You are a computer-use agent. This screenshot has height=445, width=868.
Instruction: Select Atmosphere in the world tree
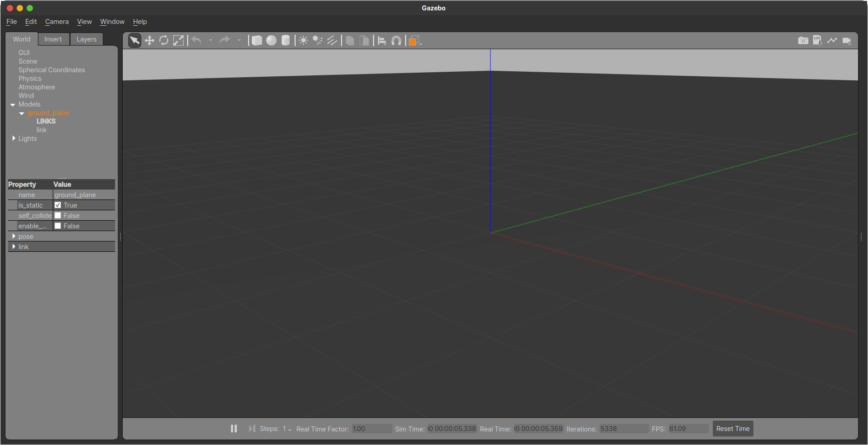(x=37, y=87)
